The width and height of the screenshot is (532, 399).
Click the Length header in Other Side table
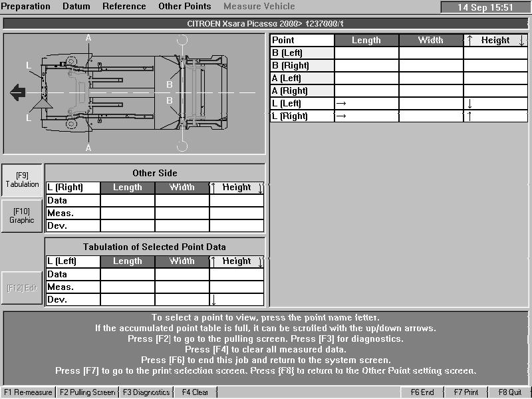[128, 188]
